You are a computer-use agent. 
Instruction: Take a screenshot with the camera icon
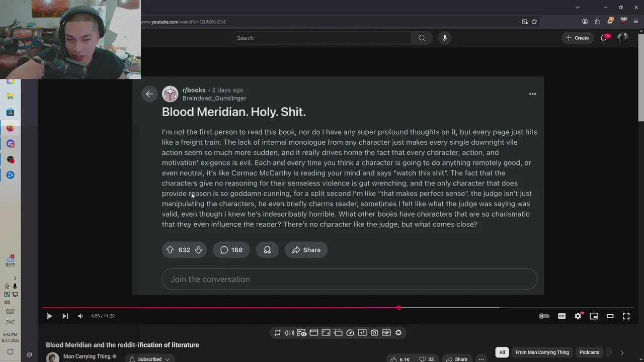click(x=374, y=332)
